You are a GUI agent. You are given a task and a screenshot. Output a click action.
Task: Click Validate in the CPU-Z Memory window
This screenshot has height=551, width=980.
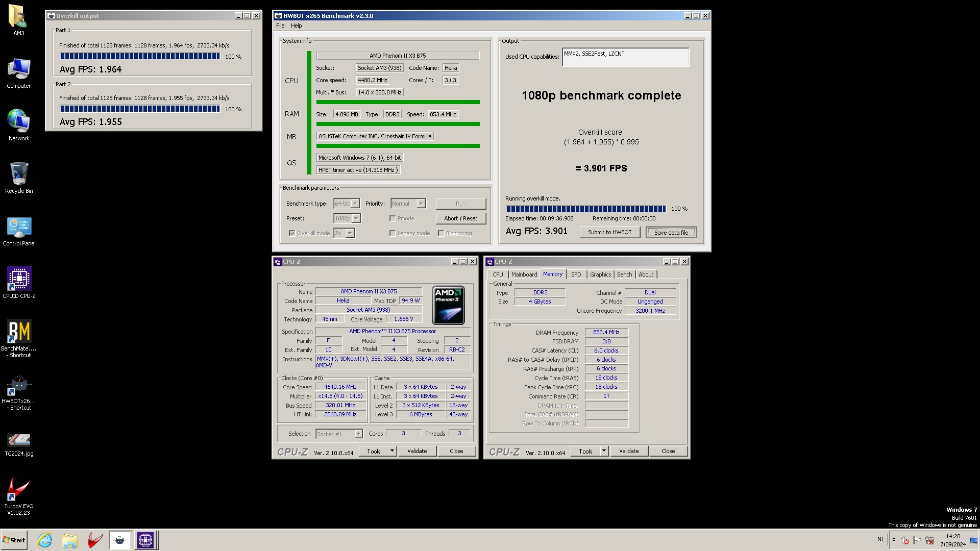click(x=629, y=451)
